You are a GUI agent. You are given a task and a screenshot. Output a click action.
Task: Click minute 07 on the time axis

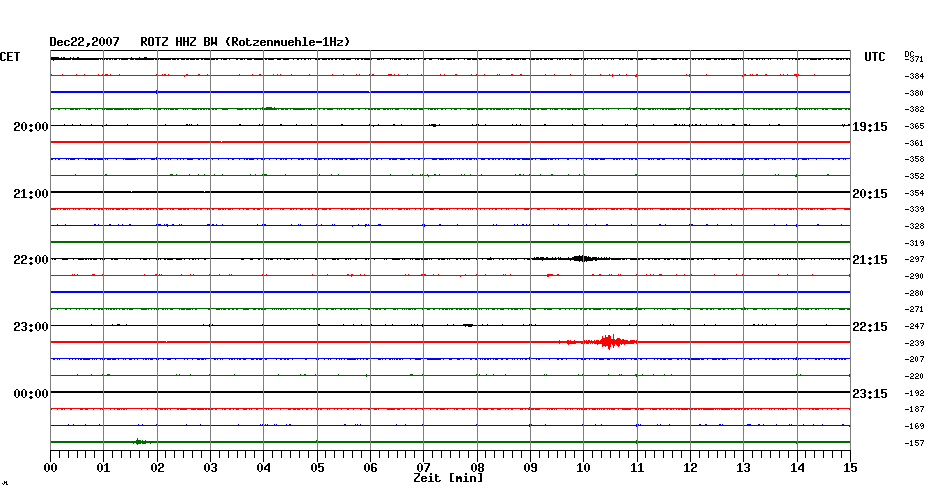click(423, 467)
